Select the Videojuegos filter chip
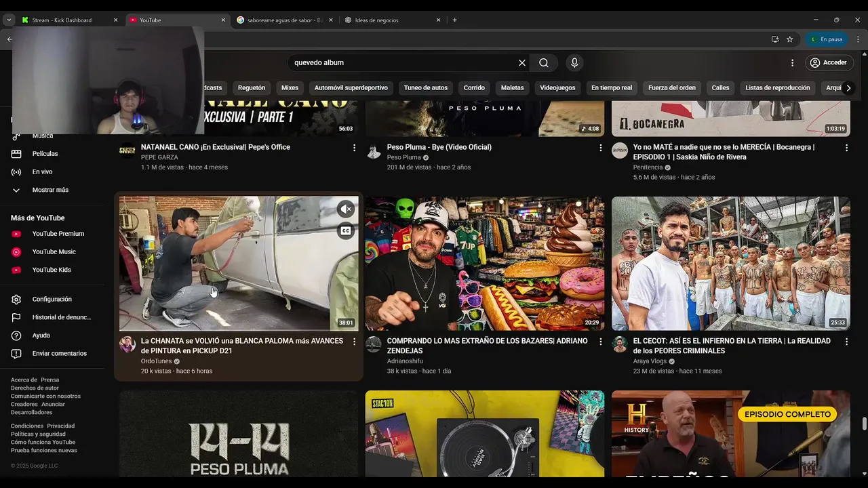The width and height of the screenshot is (868, 488). [557, 87]
